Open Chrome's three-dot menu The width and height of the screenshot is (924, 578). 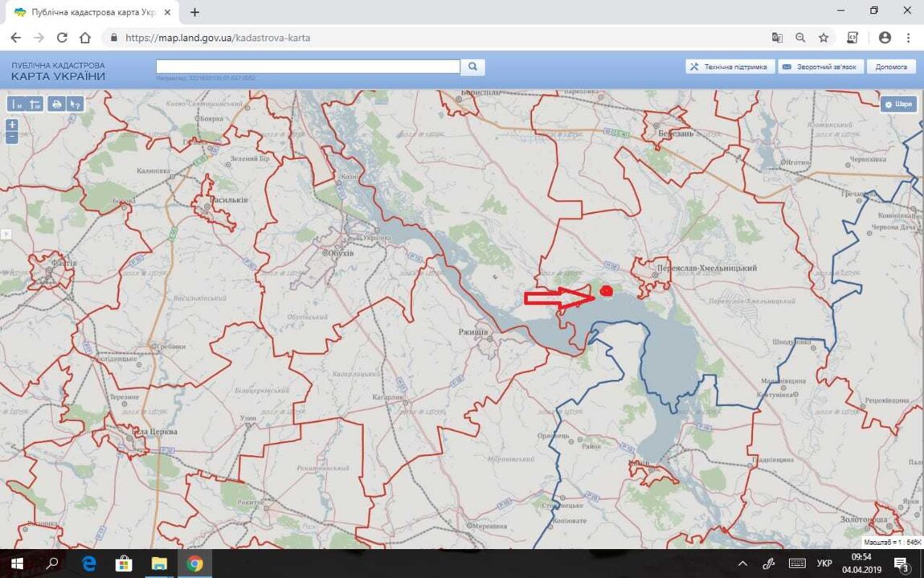pos(909,38)
